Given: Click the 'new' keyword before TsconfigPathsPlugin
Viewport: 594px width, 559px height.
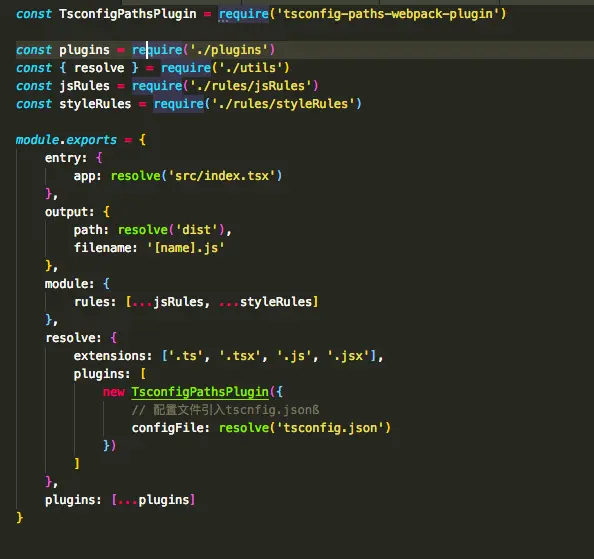Looking at the screenshot, I should [x=114, y=392].
